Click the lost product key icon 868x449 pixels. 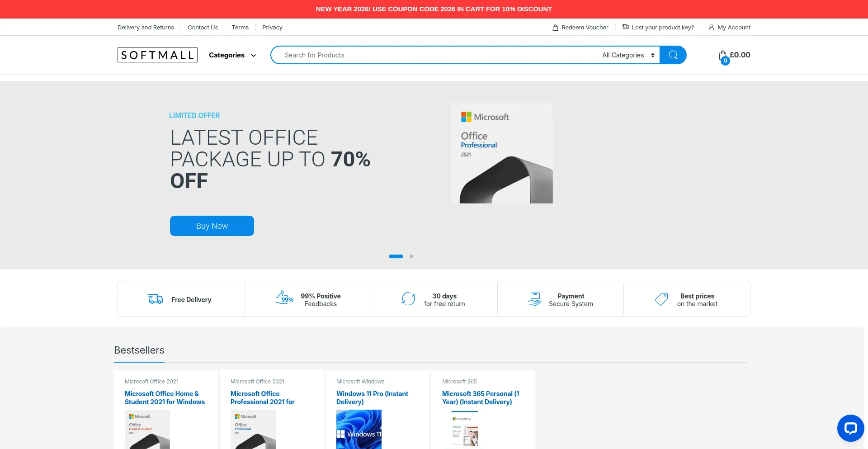tap(626, 27)
